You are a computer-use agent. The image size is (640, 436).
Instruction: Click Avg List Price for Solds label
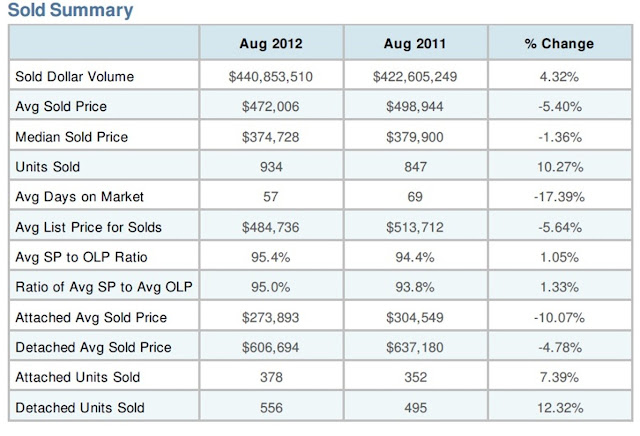coord(89,227)
